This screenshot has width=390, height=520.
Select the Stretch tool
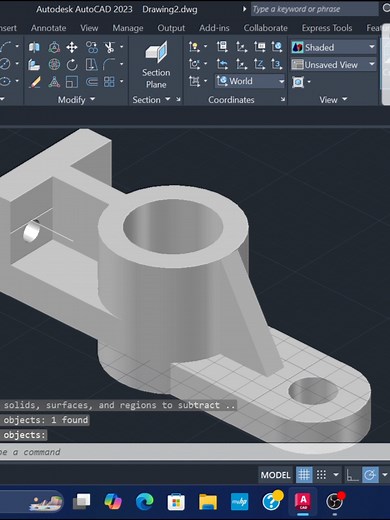pyautogui.click(x=92, y=64)
